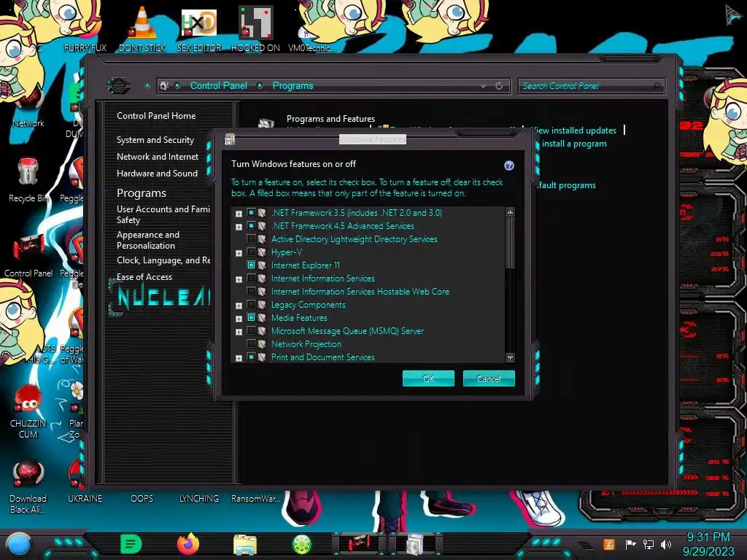Click features list scrollbar thumb
The width and height of the screenshot is (747, 560).
point(510,244)
